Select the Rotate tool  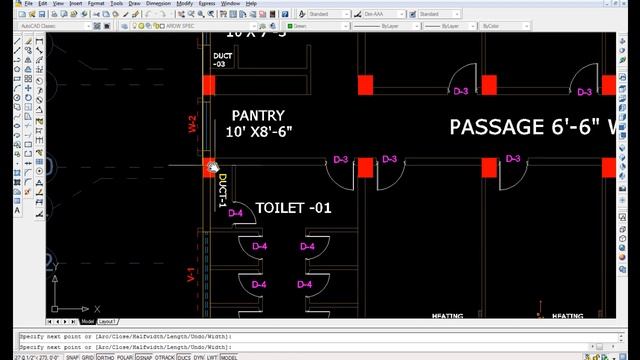coord(28,98)
